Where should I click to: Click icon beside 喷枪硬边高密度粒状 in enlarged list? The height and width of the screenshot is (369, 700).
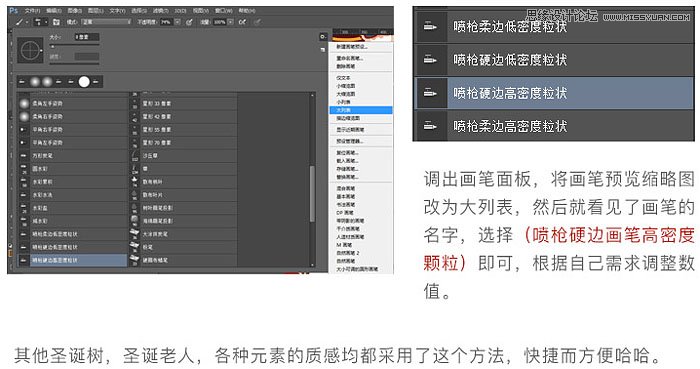[430, 93]
